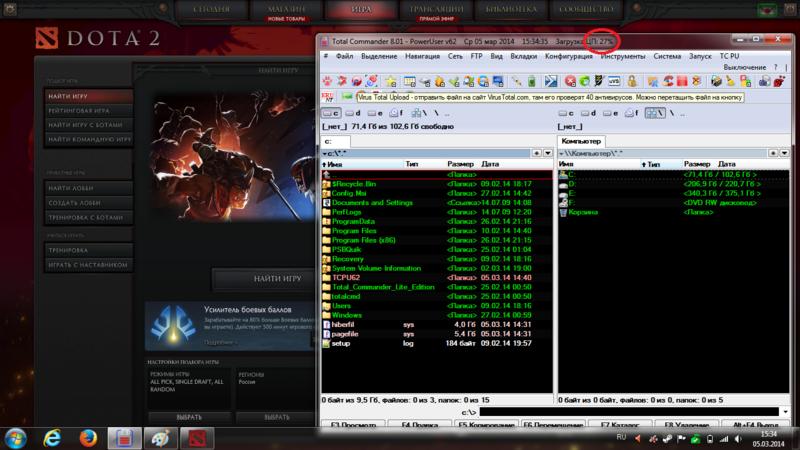Switch to the Компьютер tab in right panel
Image resolution: width=800 pixels, height=450 pixels.
point(581,141)
